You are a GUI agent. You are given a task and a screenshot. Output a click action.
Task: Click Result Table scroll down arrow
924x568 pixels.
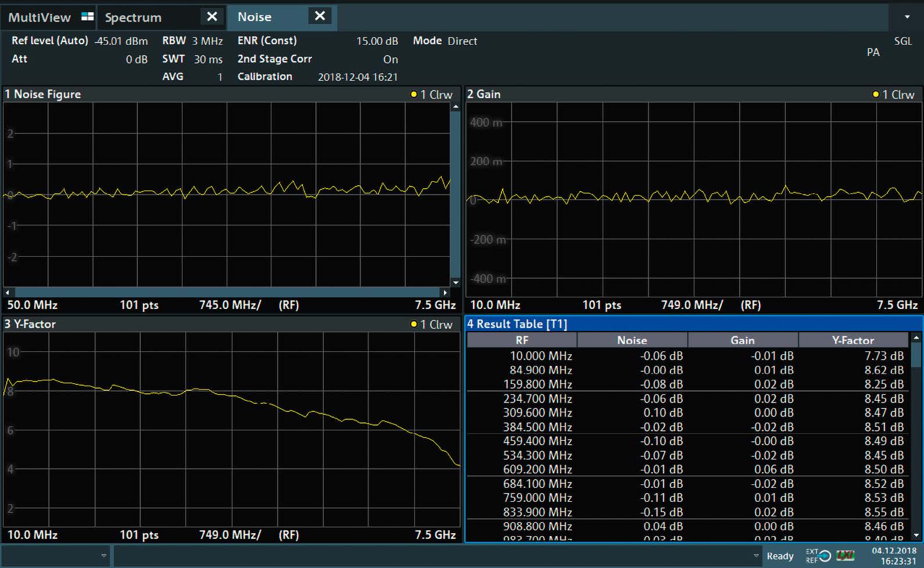tap(916, 535)
